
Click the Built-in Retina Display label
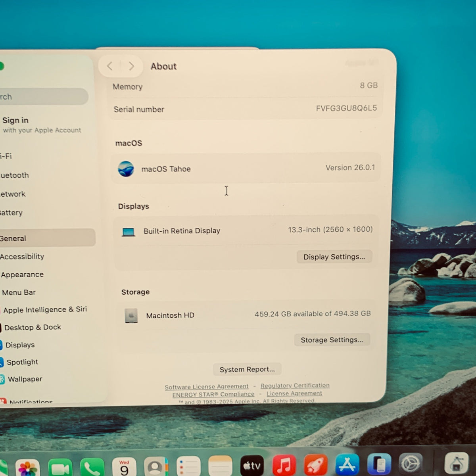point(182,231)
